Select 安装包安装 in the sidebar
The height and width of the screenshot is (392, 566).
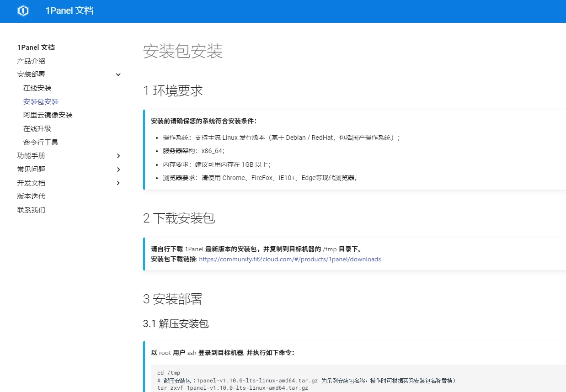click(x=41, y=101)
